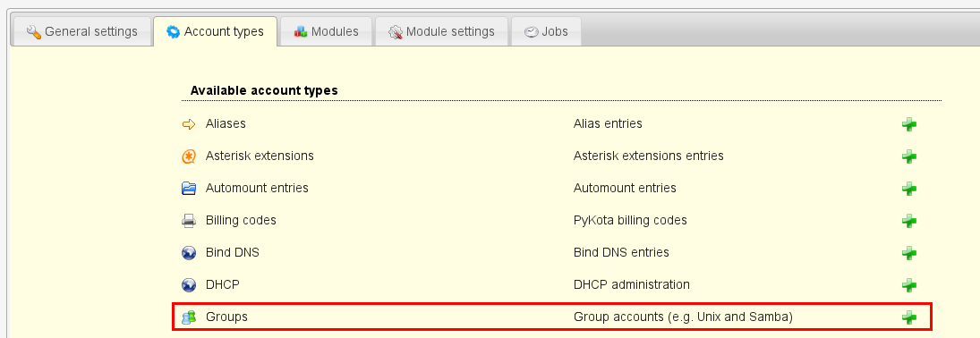
Task: Add the Bind DNS account type
Action: pyautogui.click(x=909, y=253)
